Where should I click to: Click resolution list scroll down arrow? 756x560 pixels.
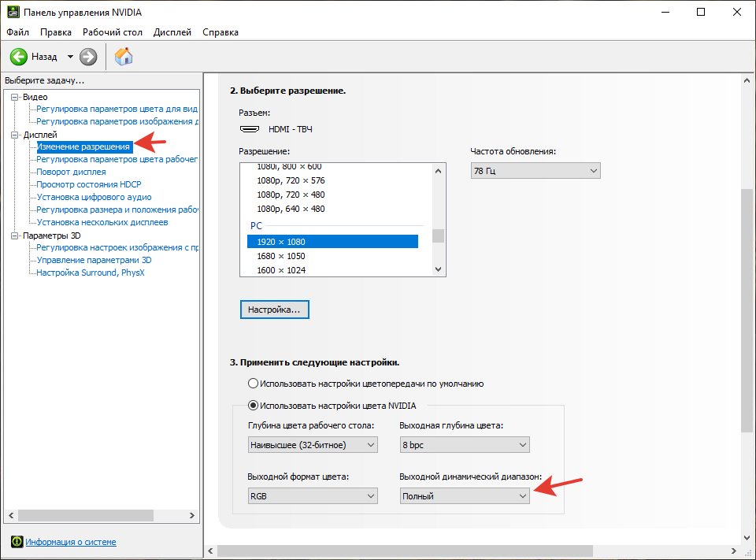439,269
